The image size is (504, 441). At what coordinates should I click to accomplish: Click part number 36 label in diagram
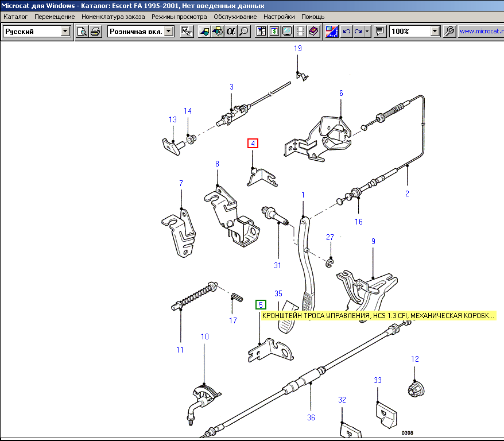click(311, 417)
